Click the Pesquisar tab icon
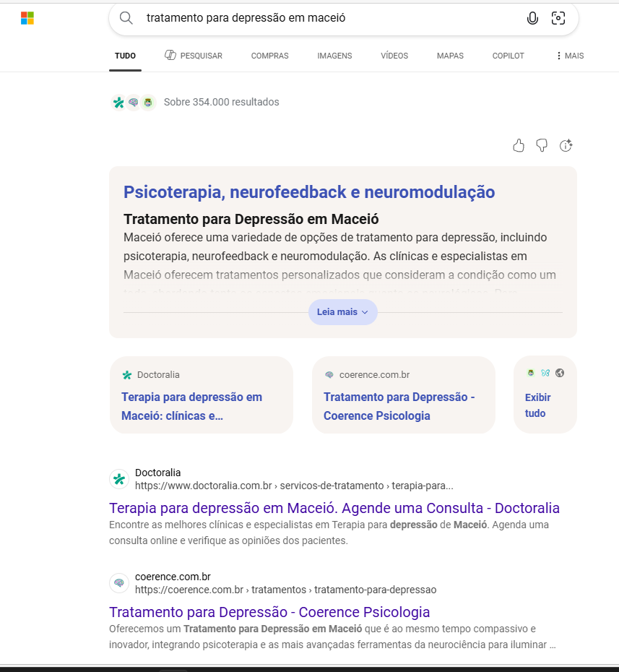Viewport: 619px width, 672px height. pyautogui.click(x=170, y=55)
